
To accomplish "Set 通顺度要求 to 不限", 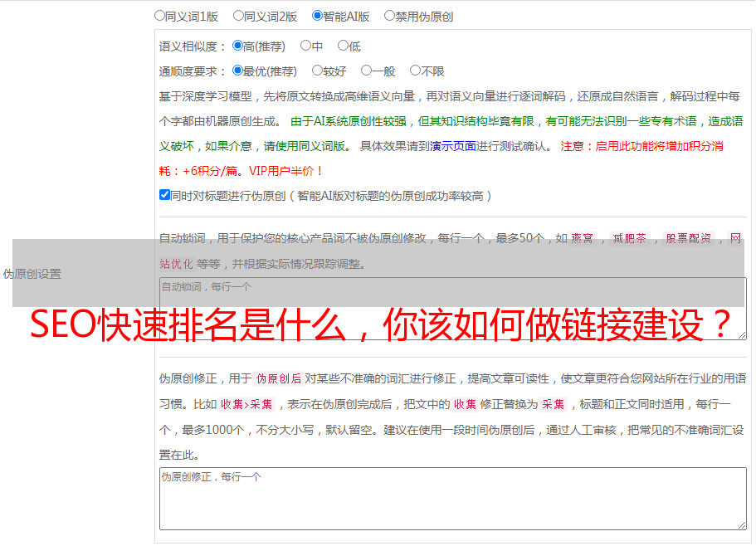I will coord(415,71).
